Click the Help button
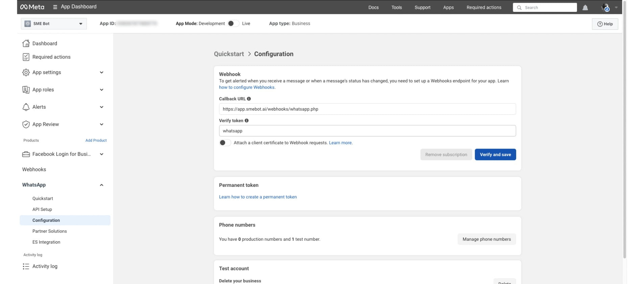This screenshot has height=284, width=644. click(605, 24)
